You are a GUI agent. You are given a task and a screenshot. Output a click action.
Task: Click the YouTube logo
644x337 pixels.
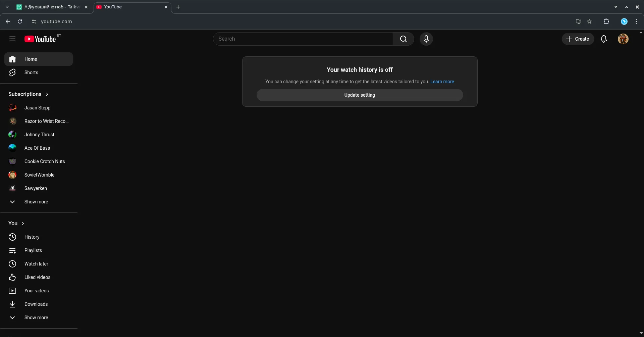[40, 39]
